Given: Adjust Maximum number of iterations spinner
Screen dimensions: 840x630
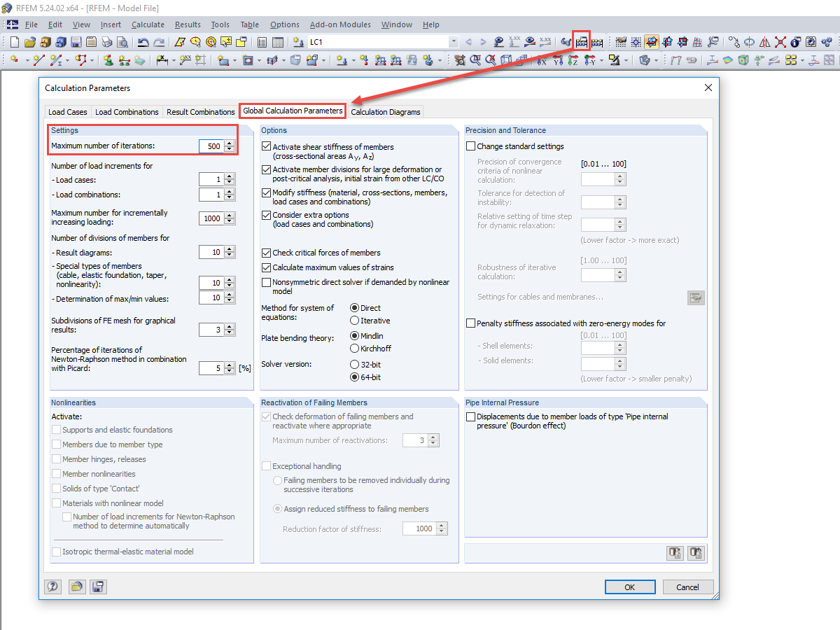Looking at the screenshot, I should [x=230, y=146].
